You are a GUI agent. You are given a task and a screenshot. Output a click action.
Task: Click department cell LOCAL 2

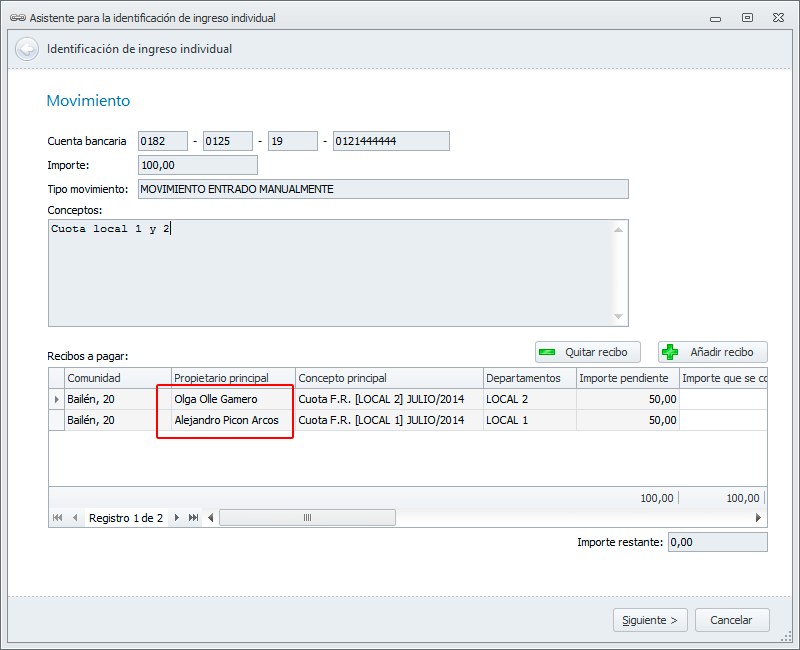[530, 399]
